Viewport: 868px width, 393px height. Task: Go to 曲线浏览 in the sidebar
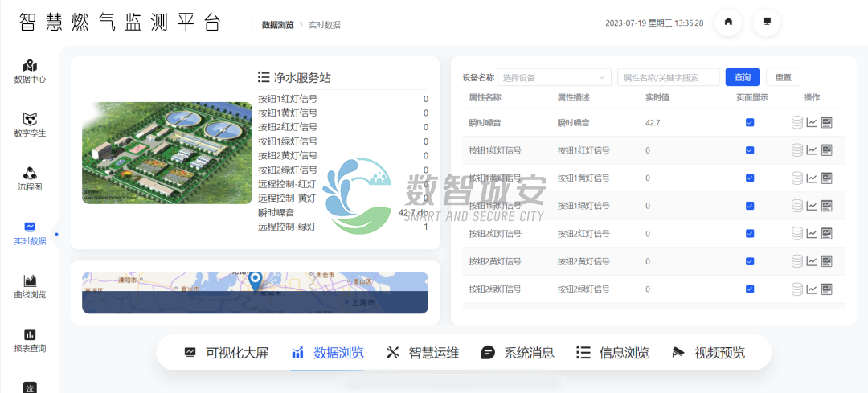30,286
